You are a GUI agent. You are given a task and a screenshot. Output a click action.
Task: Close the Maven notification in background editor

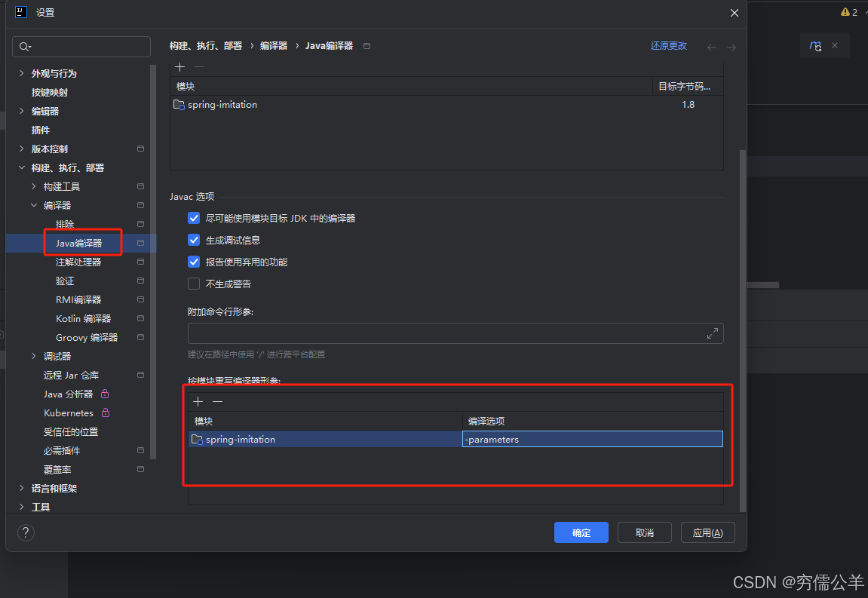pyautogui.click(x=835, y=45)
